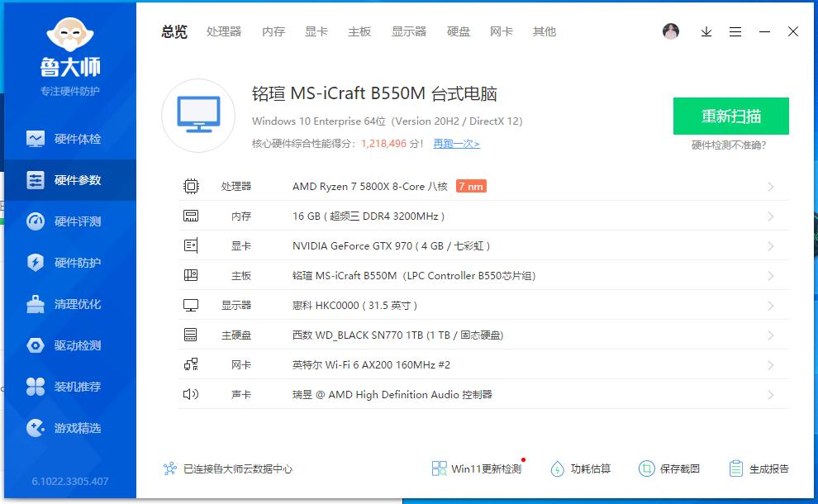The height and width of the screenshot is (504, 818).
Task: Switch to the 内存 tab
Action: (x=273, y=31)
